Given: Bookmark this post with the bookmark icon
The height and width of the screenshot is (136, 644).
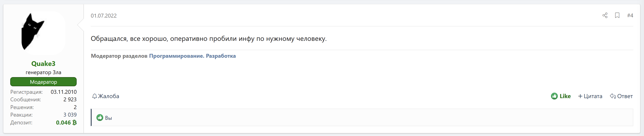Looking at the screenshot, I should (x=617, y=16).
